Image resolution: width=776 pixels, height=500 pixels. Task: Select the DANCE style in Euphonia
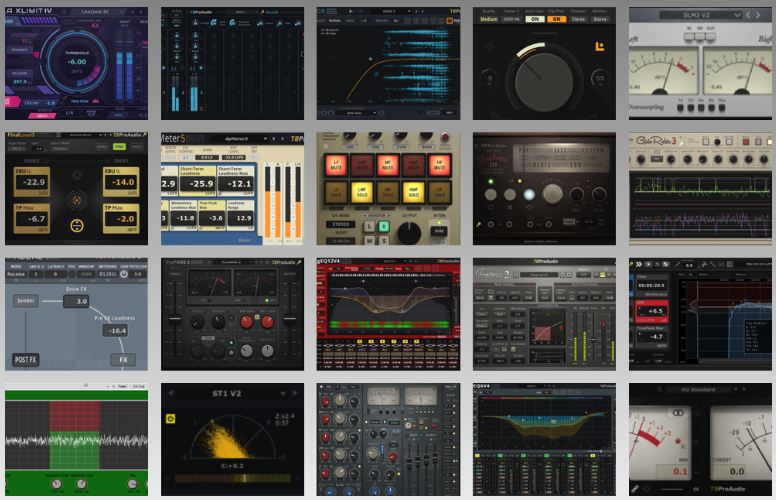[x=541, y=164]
